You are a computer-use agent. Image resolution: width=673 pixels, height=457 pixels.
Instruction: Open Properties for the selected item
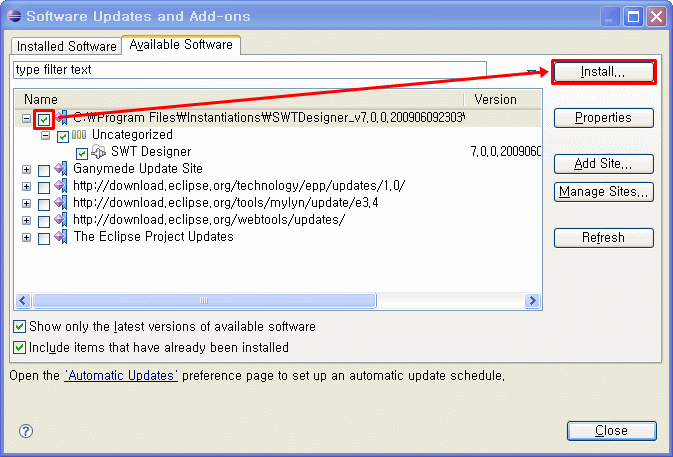click(x=603, y=118)
